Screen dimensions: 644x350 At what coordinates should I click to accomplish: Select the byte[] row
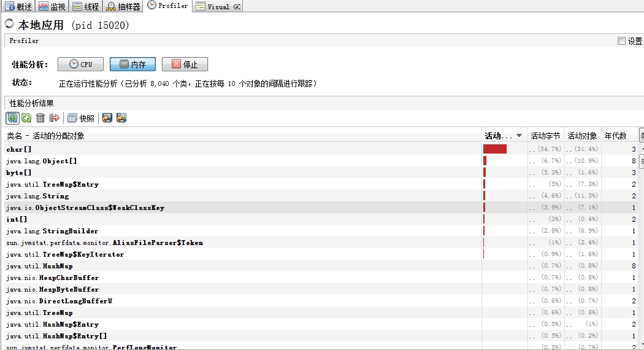point(322,173)
